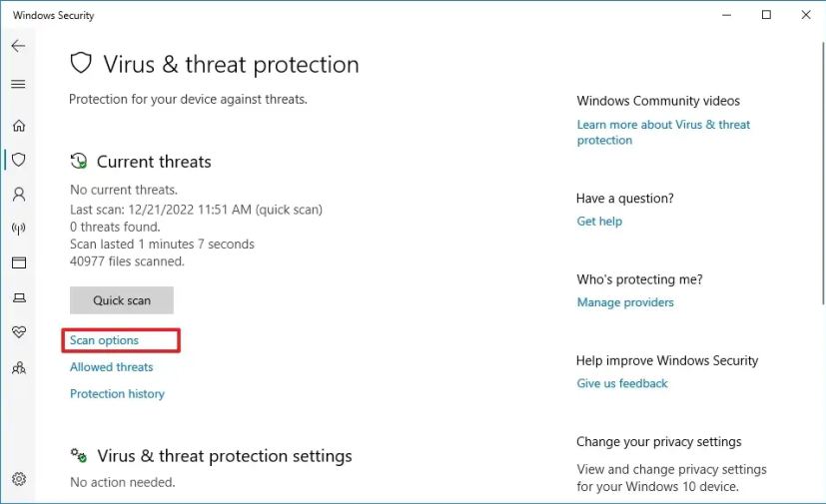The image size is (826, 504).
Task: Open Allowed threats link
Action: click(x=112, y=367)
